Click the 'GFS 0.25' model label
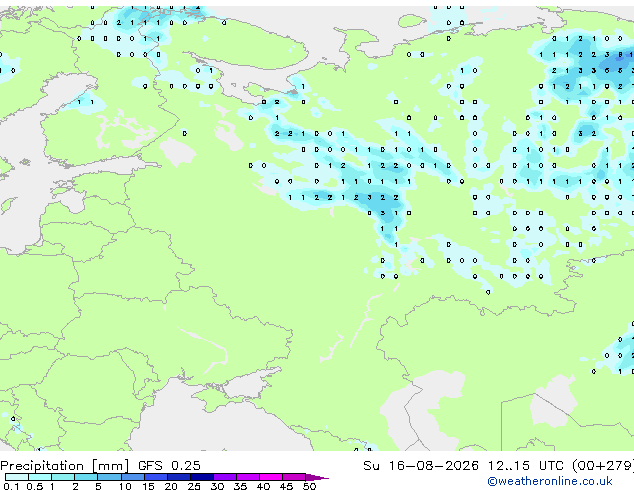The height and width of the screenshot is (490, 634). [x=169, y=466]
